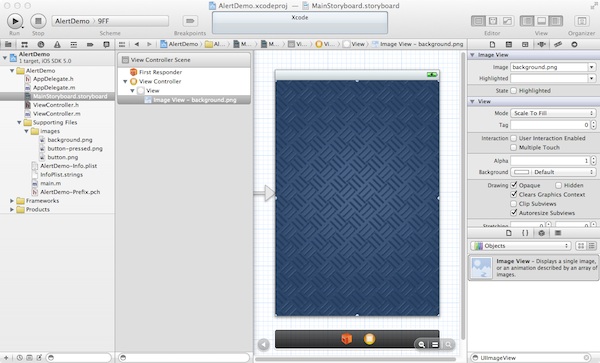Click View Controller yellow icon in dock
The height and width of the screenshot is (363, 600).
click(369, 339)
